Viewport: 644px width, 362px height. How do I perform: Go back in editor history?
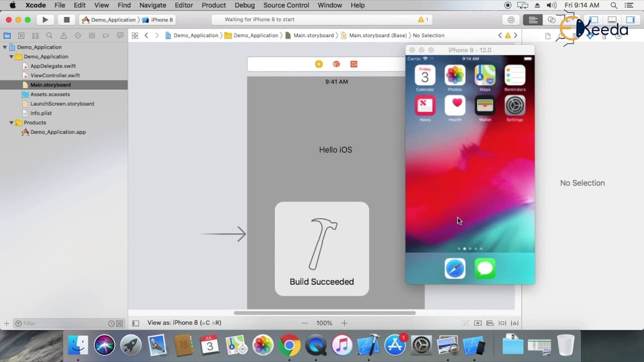tap(146, 36)
